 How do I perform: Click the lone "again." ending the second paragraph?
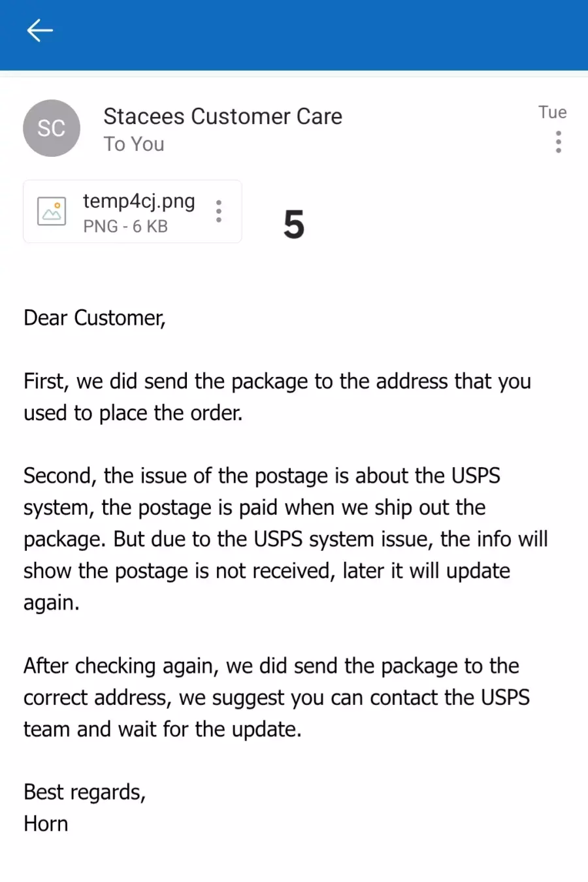tap(52, 602)
